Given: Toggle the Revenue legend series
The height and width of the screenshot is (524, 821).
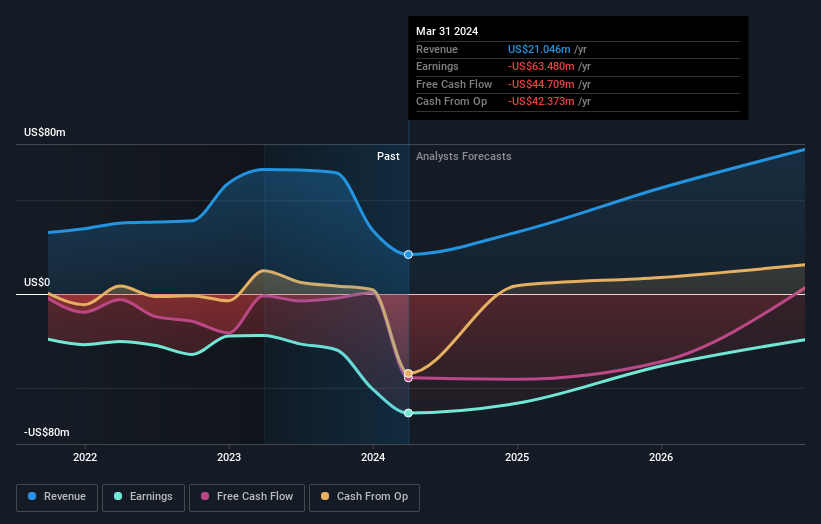Looking at the screenshot, I should click(57, 497).
